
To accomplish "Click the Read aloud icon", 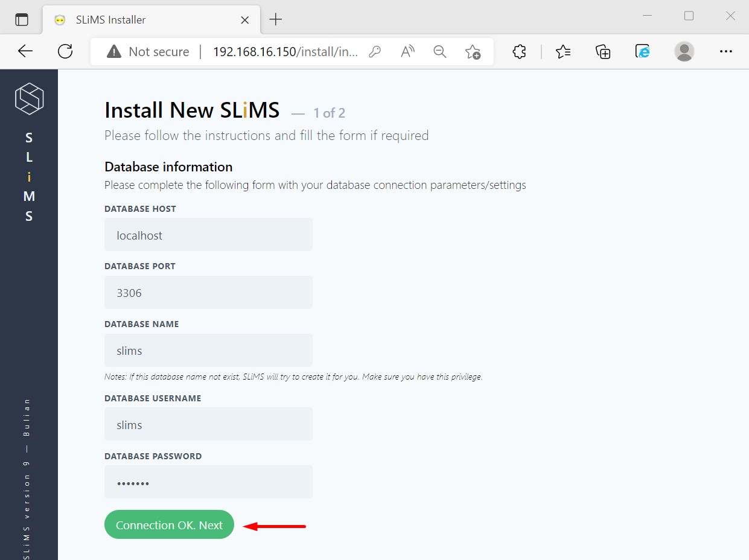I will coord(407,52).
